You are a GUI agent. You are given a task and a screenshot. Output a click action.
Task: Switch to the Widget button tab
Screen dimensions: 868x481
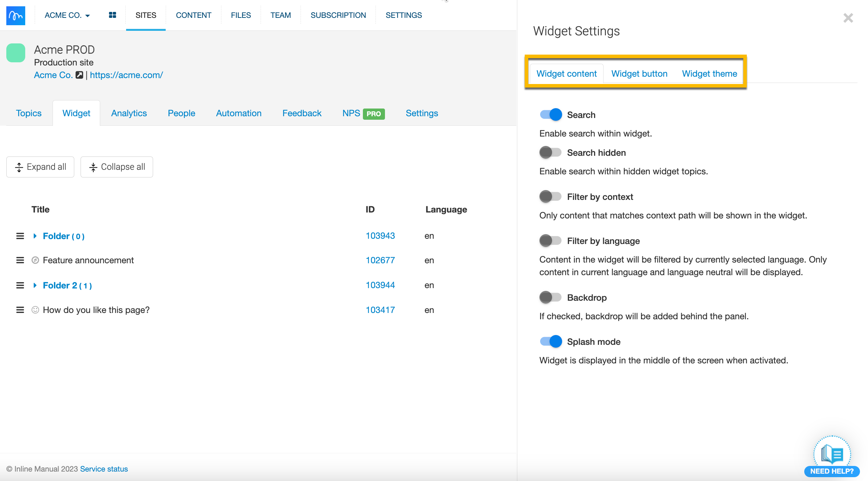639,74
